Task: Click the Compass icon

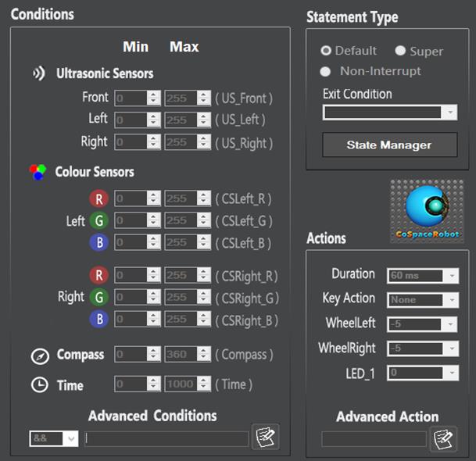Action: pyautogui.click(x=40, y=356)
